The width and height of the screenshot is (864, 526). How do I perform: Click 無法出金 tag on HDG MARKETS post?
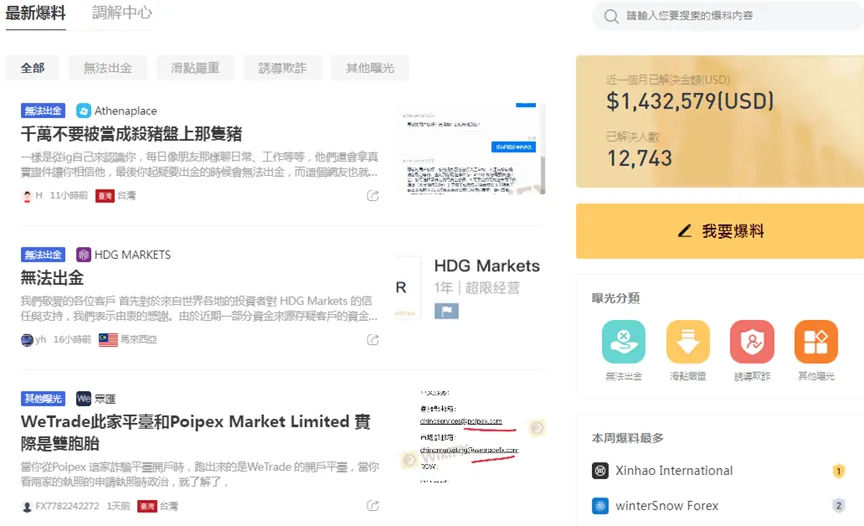click(x=43, y=254)
